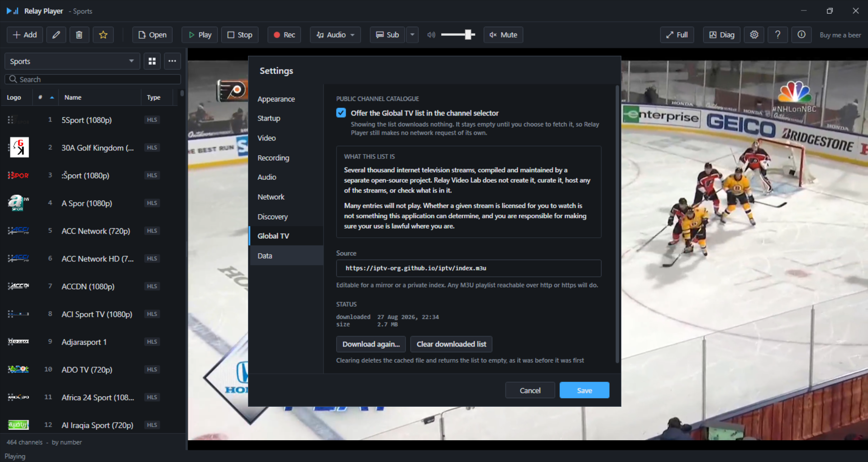Open the settings gear icon in toolbar
Screen dimensions: 868x462
pos(754,35)
